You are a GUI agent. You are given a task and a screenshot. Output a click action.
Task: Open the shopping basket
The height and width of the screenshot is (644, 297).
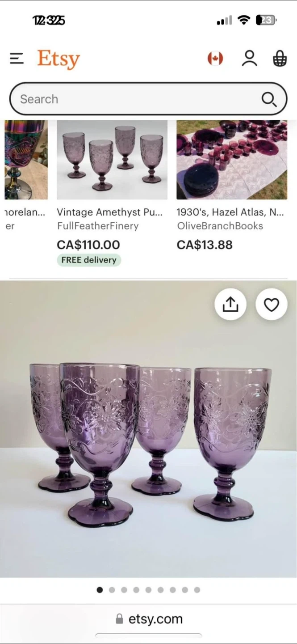click(x=280, y=59)
